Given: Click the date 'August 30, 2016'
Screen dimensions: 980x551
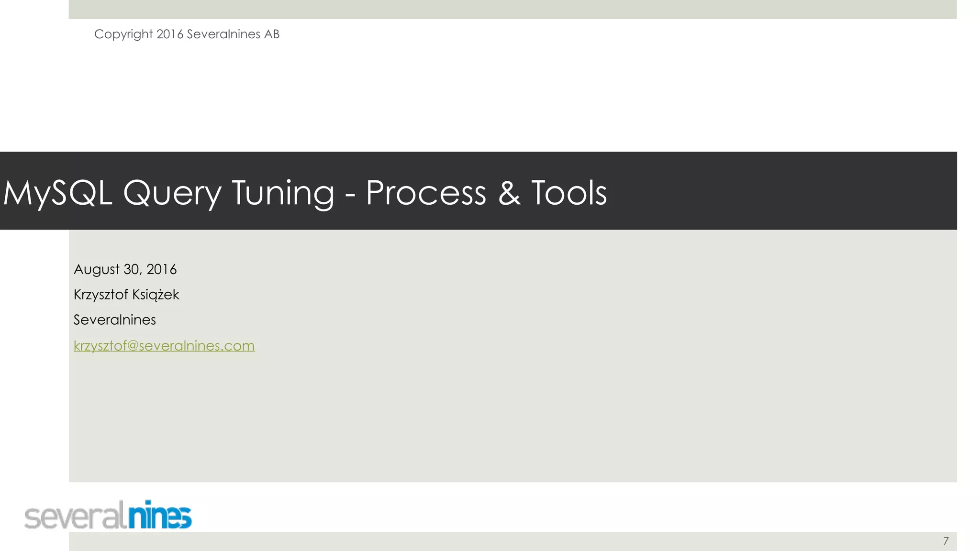Looking at the screenshot, I should (x=125, y=269).
